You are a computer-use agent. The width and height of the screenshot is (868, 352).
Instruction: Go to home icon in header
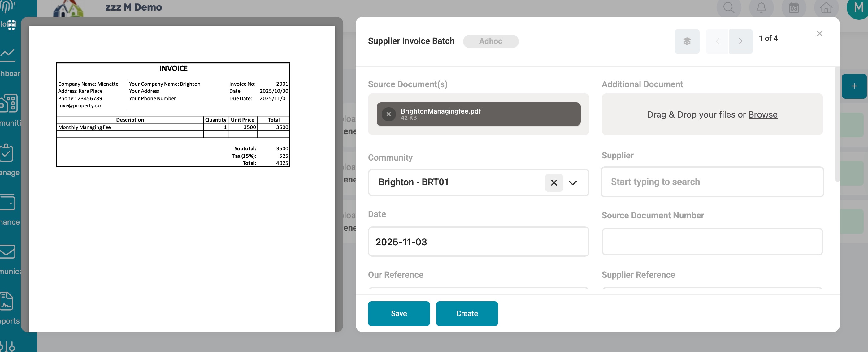826,7
